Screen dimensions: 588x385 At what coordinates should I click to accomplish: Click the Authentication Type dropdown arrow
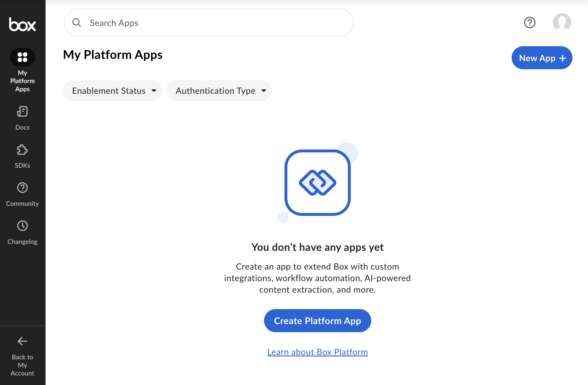pos(264,91)
